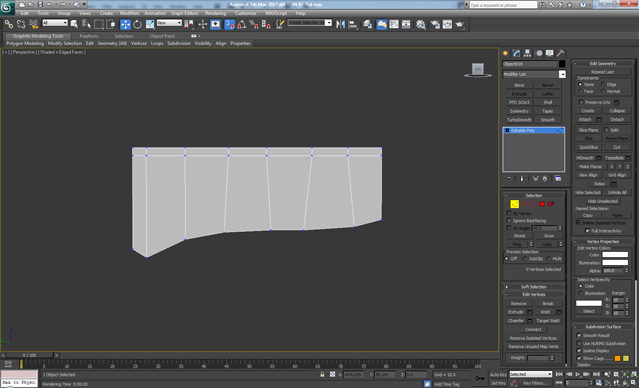Click the object name field
Screen dimensions: 639x388
530,64
